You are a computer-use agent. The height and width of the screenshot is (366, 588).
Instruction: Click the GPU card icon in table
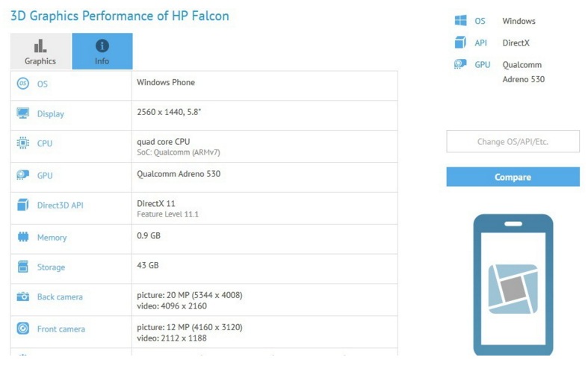click(x=23, y=175)
